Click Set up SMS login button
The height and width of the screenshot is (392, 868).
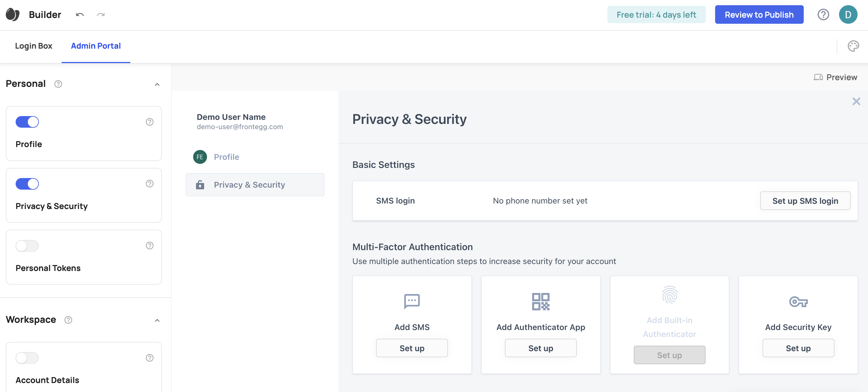(x=806, y=201)
